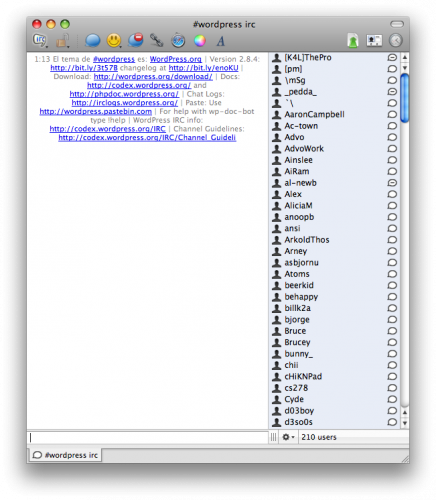
Task: Click the lock encryption toolbar icon
Action: click(63, 41)
